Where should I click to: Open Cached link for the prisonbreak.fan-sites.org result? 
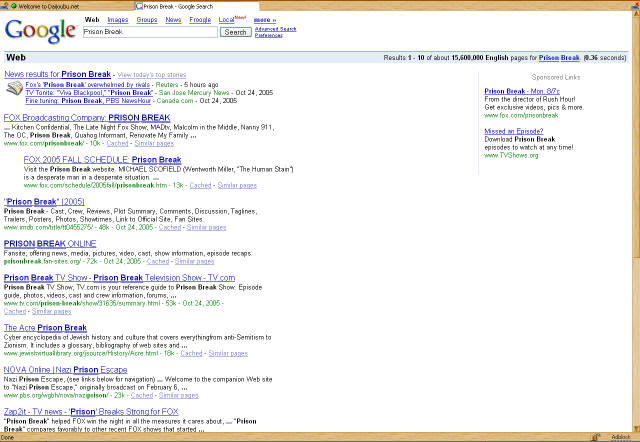pyautogui.click(x=158, y=261)
